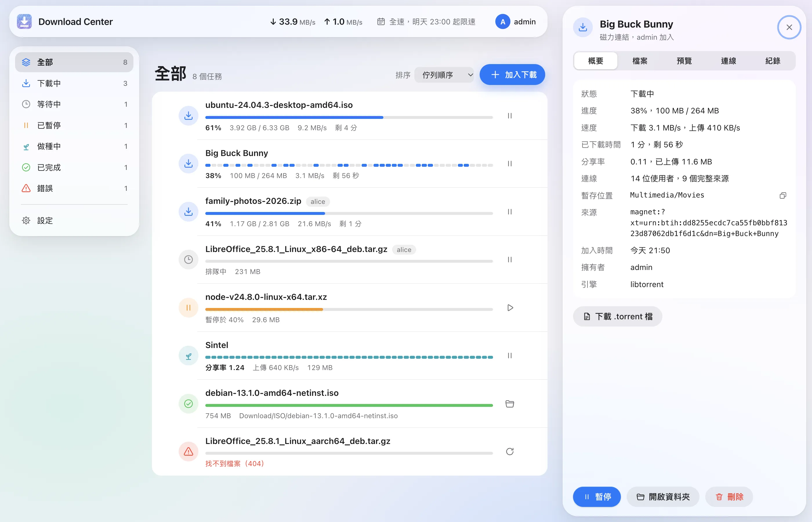Switch to the 紀錄 tab
The image size is (812, 522).
click(773, 61)
